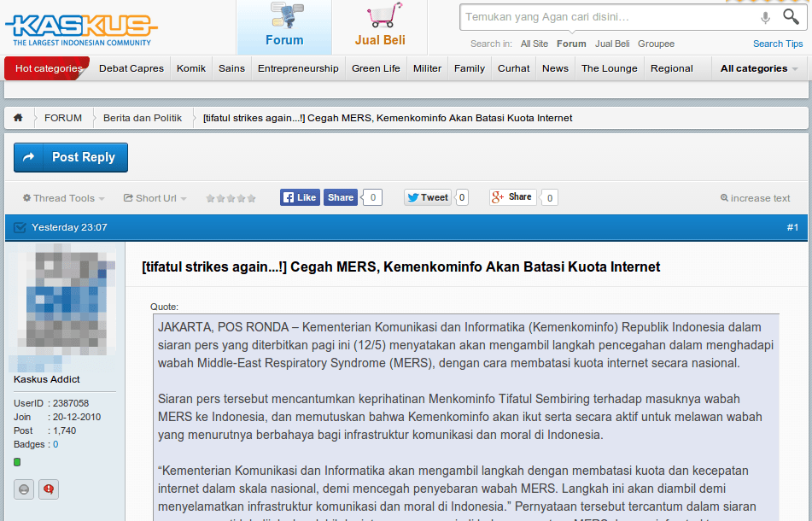The image size is (812, 521).
Task: Click the Yesterday 23:07 timestamp
Action: click(x=69, y=227)
